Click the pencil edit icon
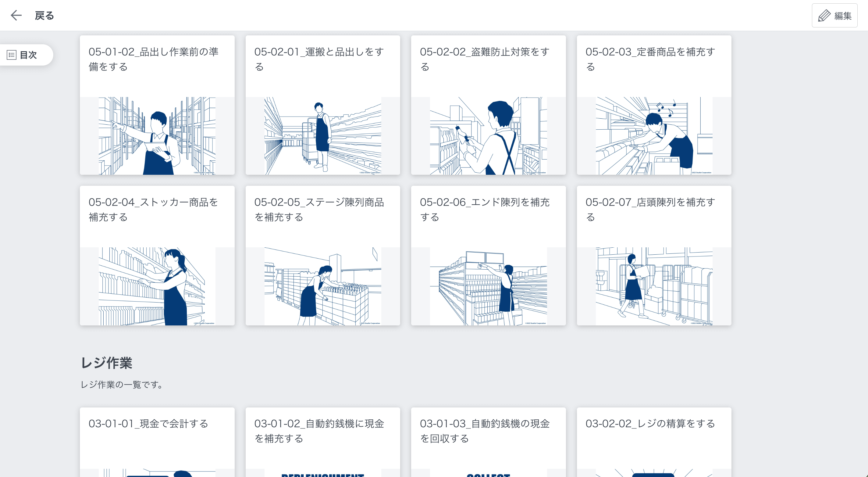This screenshot has height=477, width=868. [x=824, y=16]
